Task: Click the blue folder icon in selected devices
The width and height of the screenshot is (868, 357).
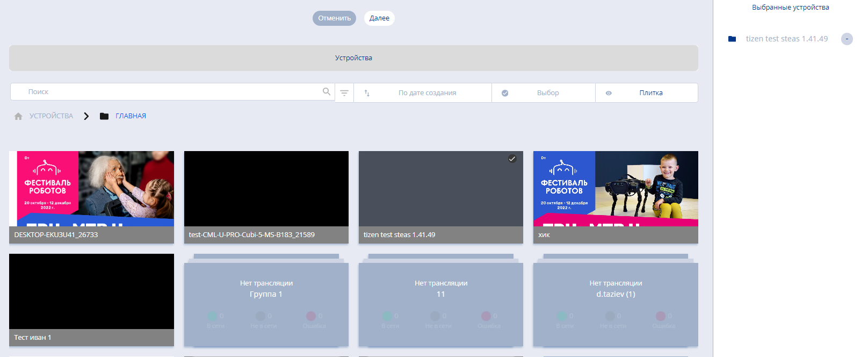Action: (x=732, y=39)
